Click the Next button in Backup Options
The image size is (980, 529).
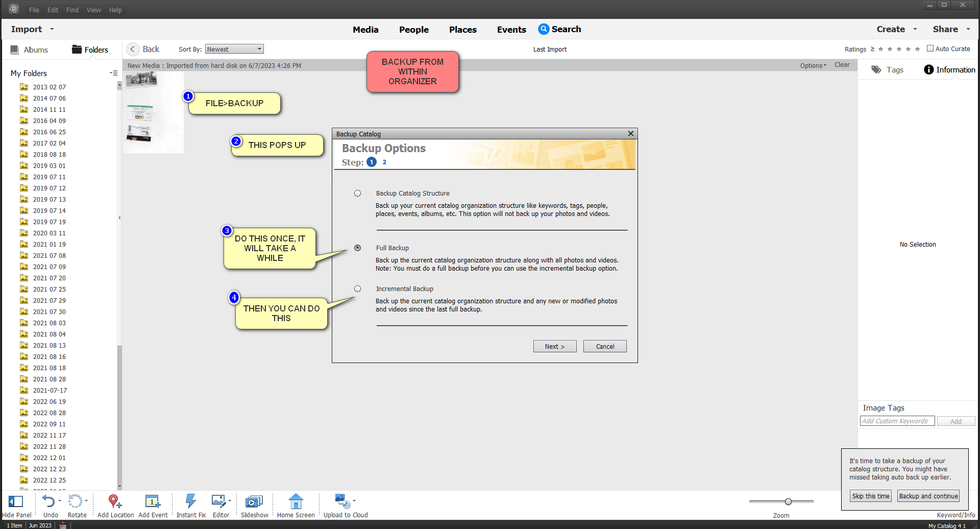pyautogui.click(x=554, y=346)
